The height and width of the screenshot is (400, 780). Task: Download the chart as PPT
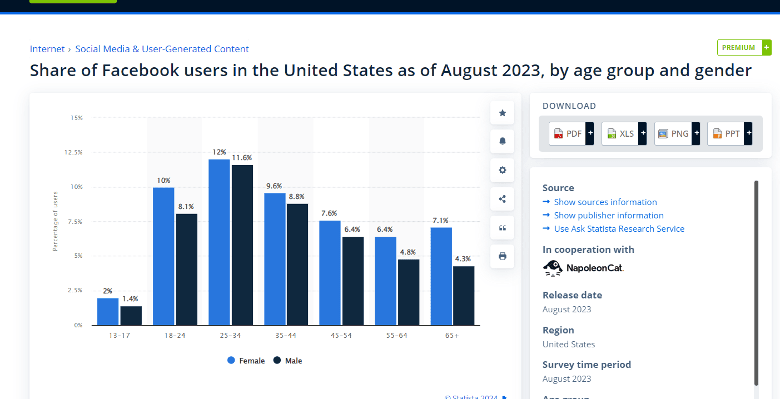[x=730, y=133]
